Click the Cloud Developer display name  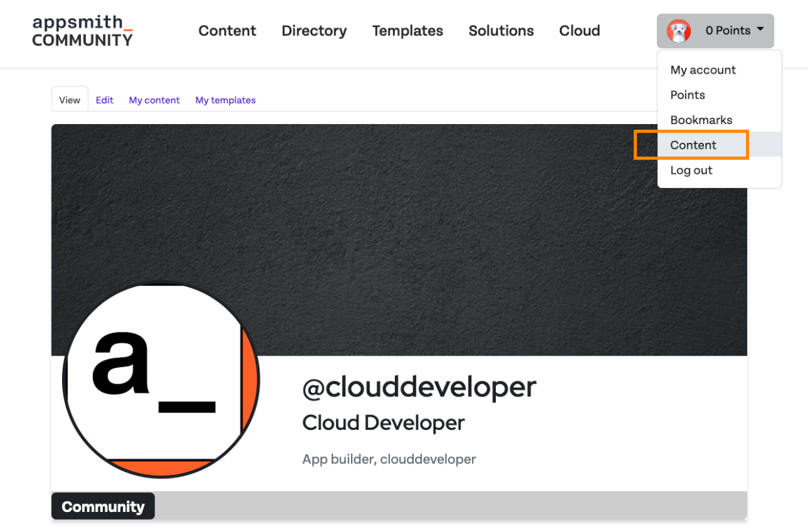(x=383, y=423)
